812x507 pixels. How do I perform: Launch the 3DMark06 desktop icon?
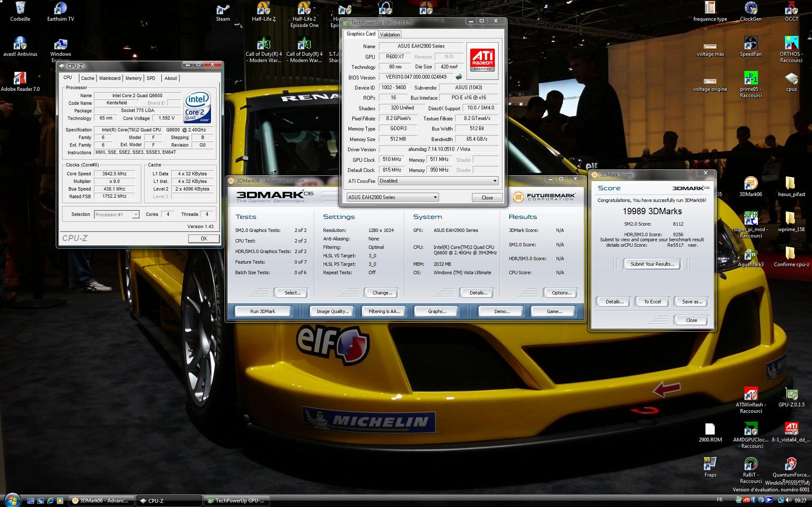pos(751,184)
